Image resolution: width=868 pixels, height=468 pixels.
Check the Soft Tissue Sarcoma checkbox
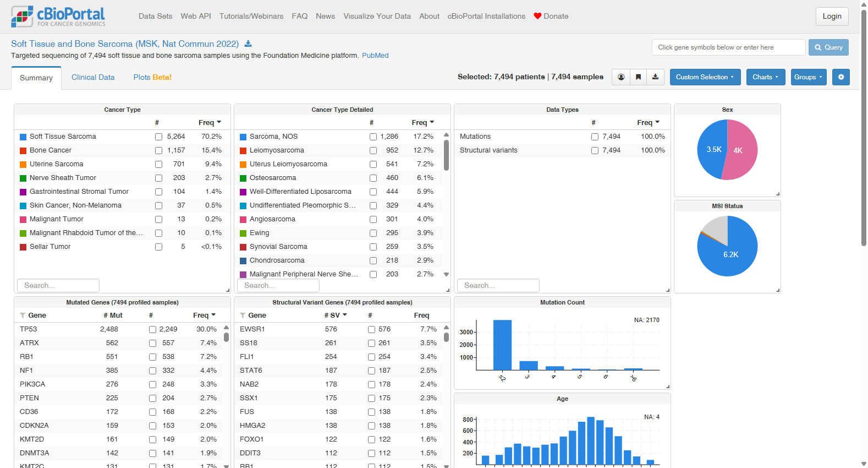pos(158,137)
